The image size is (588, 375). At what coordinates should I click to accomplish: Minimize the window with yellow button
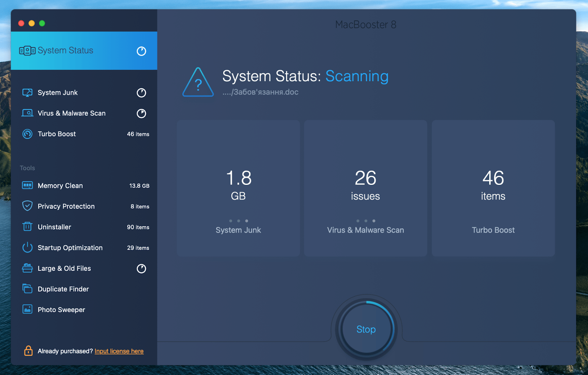(32, 23)
